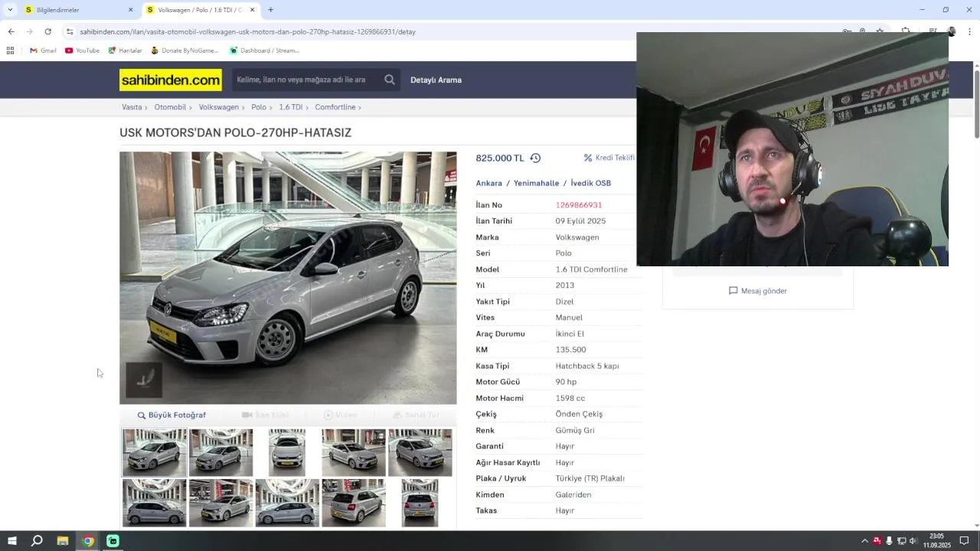Reload the page with refresh icon
980x551 pixels.
click(47, 31)
